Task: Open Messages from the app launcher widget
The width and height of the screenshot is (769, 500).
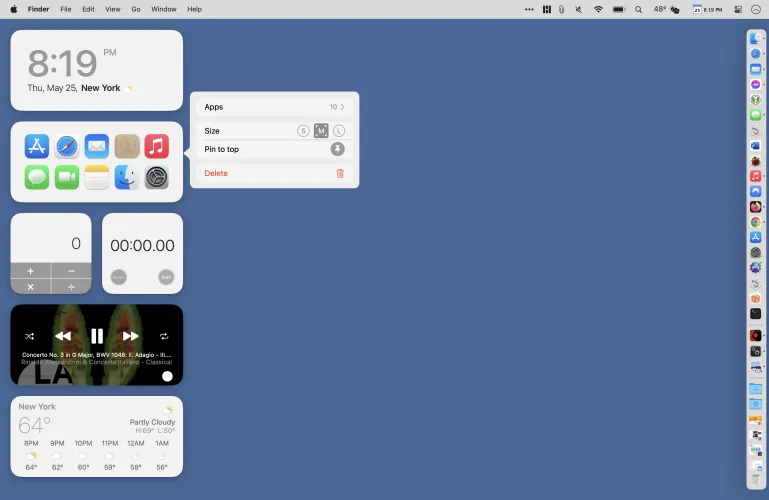Action: tap(37, 177)
